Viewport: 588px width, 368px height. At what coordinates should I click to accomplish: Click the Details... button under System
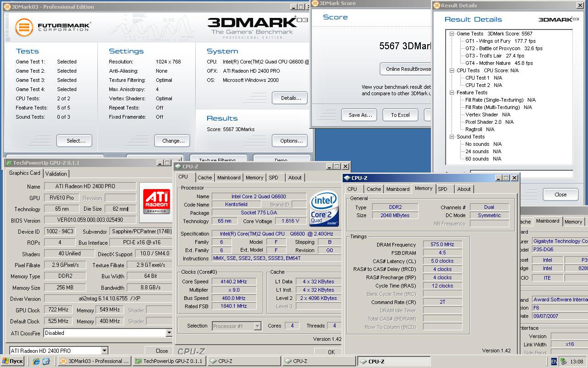click(291, 98)
